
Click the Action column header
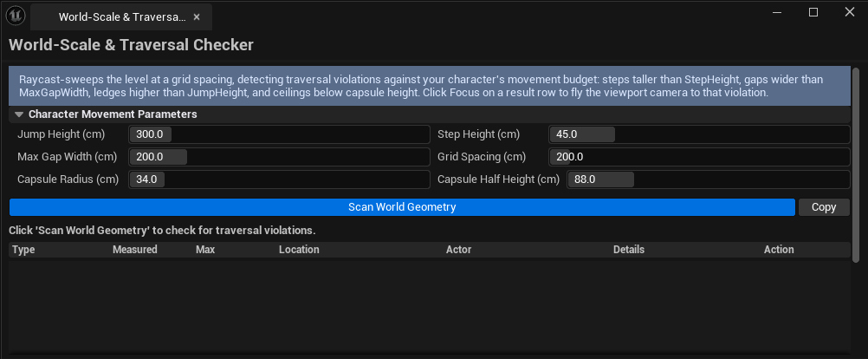pos(779,250)
